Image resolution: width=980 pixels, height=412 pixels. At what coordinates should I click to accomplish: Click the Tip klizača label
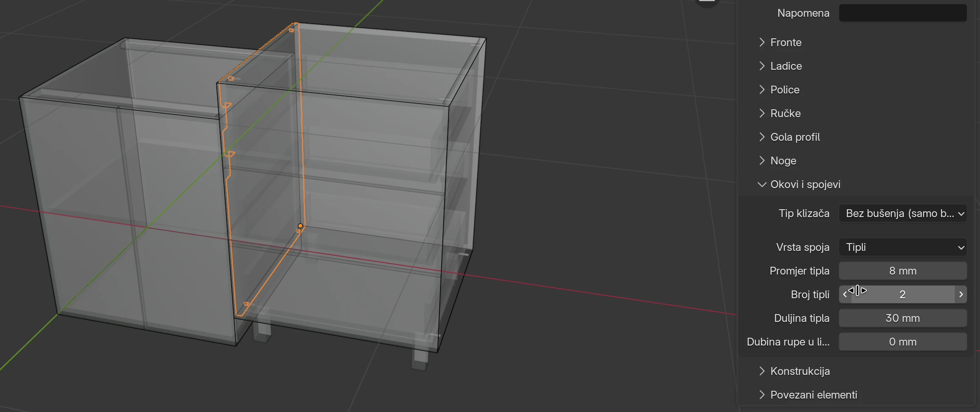pos(804,213)
